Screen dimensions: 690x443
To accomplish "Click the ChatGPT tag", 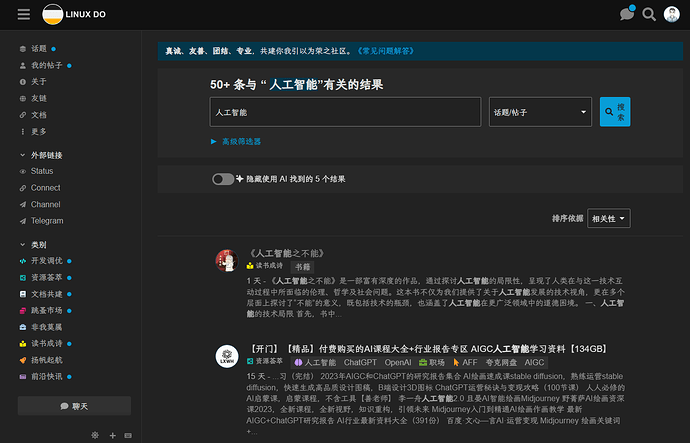I will [x=360, y=362].
